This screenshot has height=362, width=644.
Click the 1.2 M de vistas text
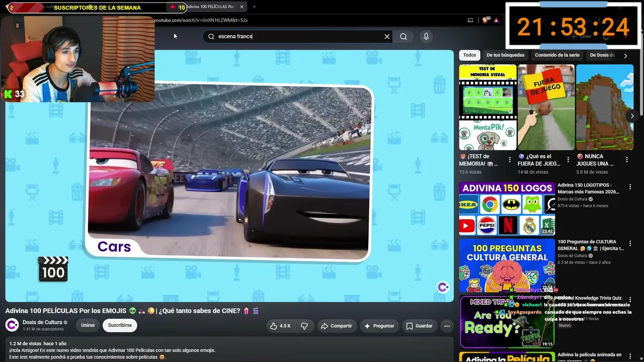(x=25, y=344)
